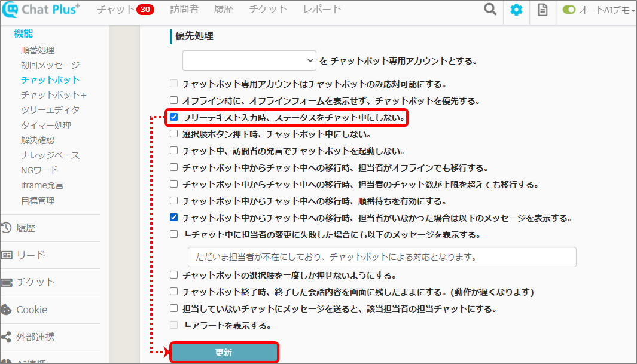This screenshot has width=637, height=364.
Task: Toggle the オートAIデモ green switch
Action: pos(569,10)
